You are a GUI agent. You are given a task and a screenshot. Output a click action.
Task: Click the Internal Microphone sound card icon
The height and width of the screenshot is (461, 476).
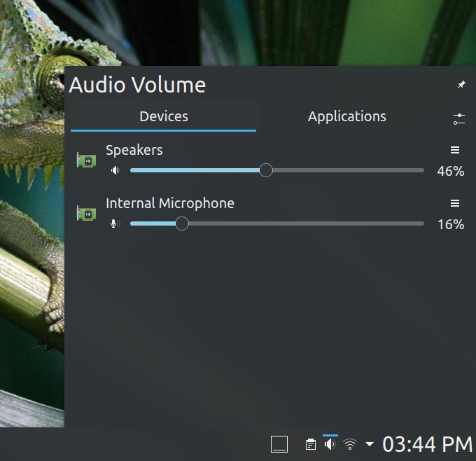click(86, 213)
